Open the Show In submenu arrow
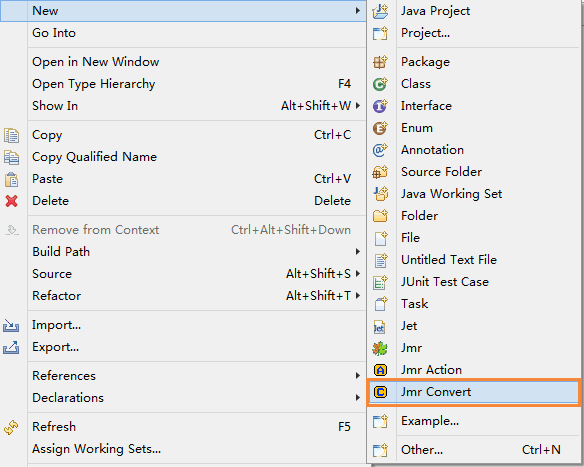584x467 pixels. click(358, 106)
